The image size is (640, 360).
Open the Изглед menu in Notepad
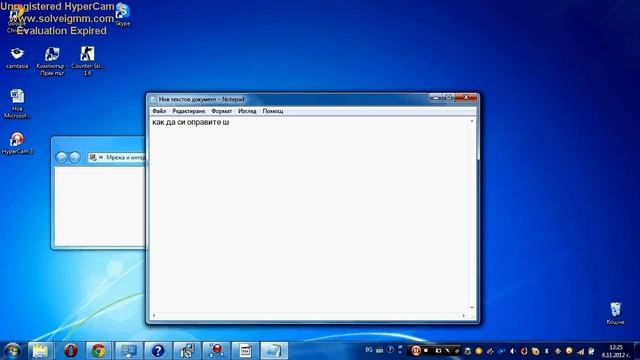pos(247,111)
